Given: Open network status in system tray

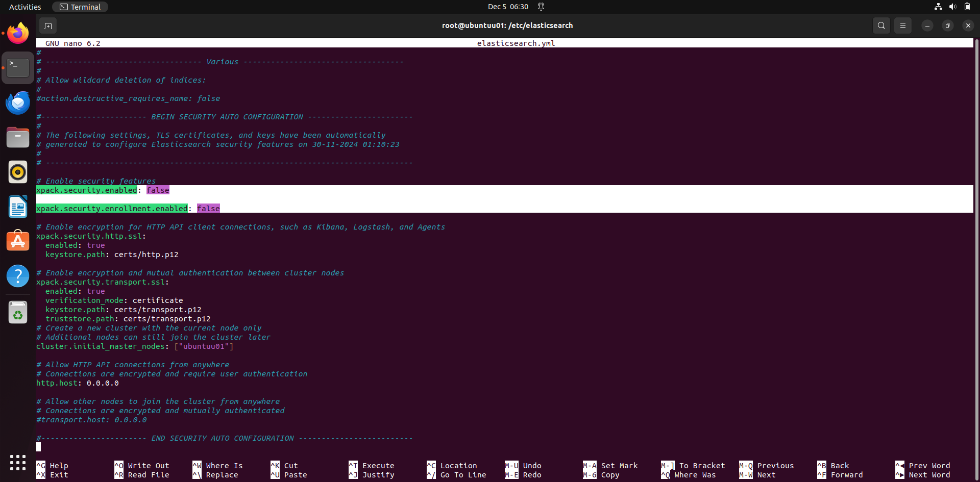Looking at the screenshot, I should 938,7.
